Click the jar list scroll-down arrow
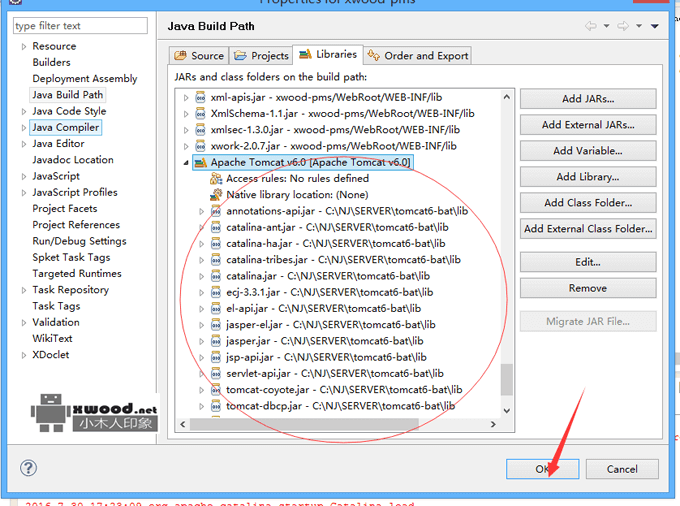The image size is (680, 506). point(506,411)
